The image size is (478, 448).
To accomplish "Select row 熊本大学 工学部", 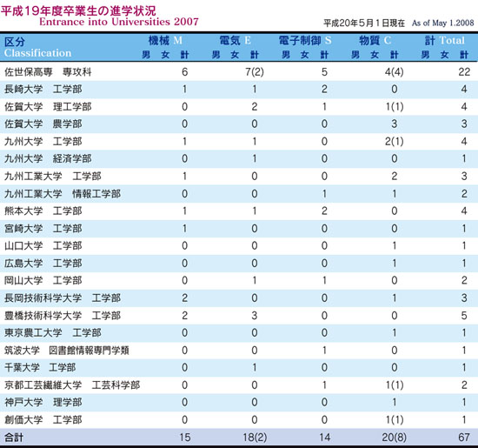I will pyautogui.click(x=239, y=211).
